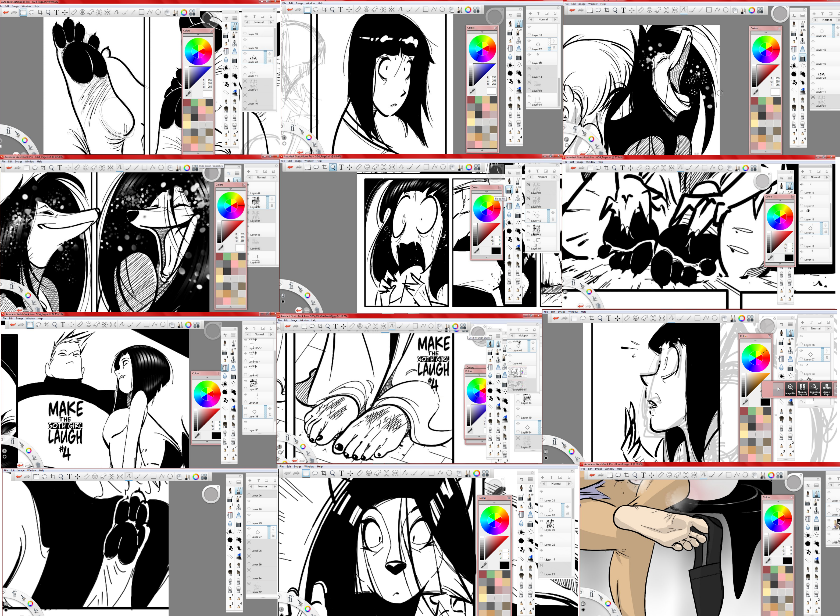Toggle visibility of Layer 06

click(x=801, y=336)
